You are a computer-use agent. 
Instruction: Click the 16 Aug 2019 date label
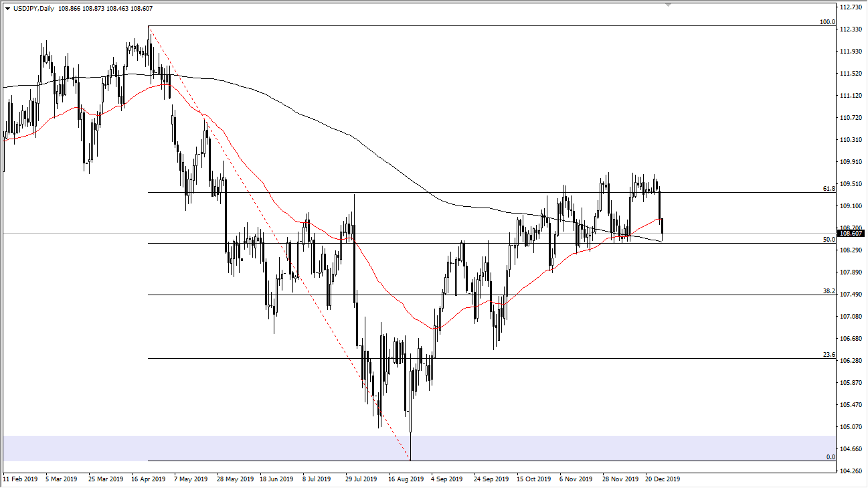click(405, 479)
